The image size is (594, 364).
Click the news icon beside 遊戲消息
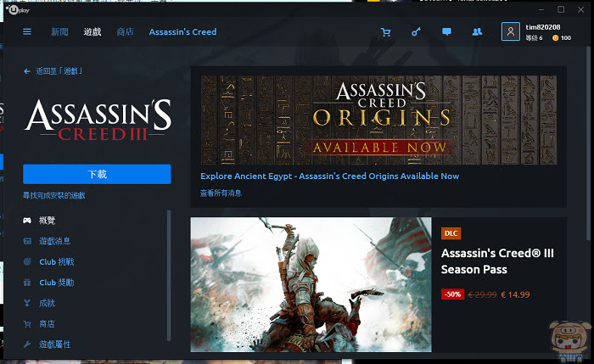(27, 241)
